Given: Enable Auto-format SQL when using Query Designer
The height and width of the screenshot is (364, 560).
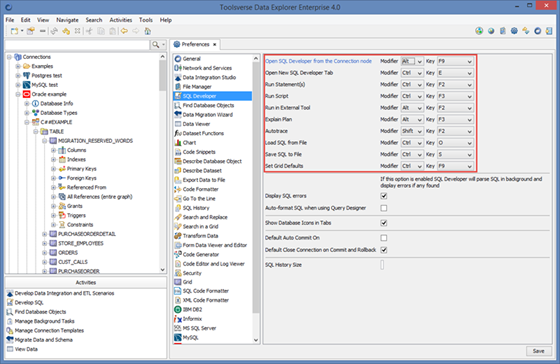Looking at the screenshot, I should (x=384, y=208).
